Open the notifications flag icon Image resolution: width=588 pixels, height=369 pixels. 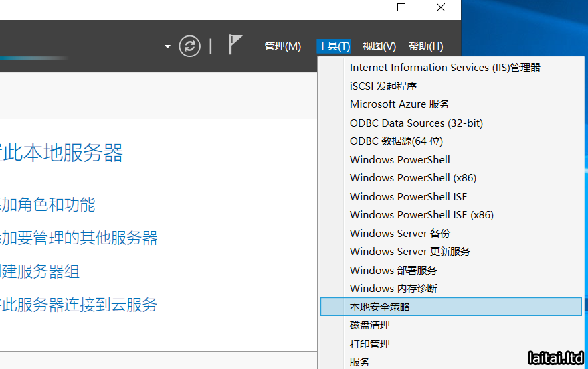click(235, 45)
